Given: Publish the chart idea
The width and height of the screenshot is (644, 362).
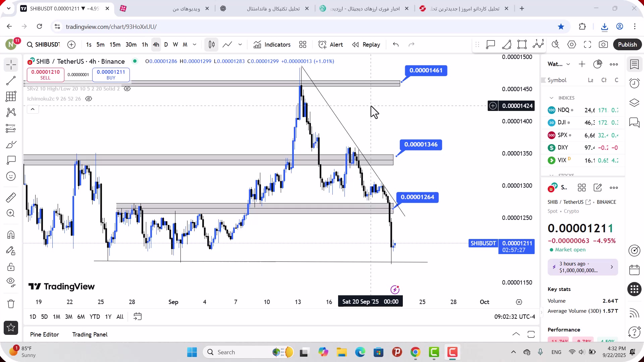Looking at the screenshot, I should coord(628,45).
